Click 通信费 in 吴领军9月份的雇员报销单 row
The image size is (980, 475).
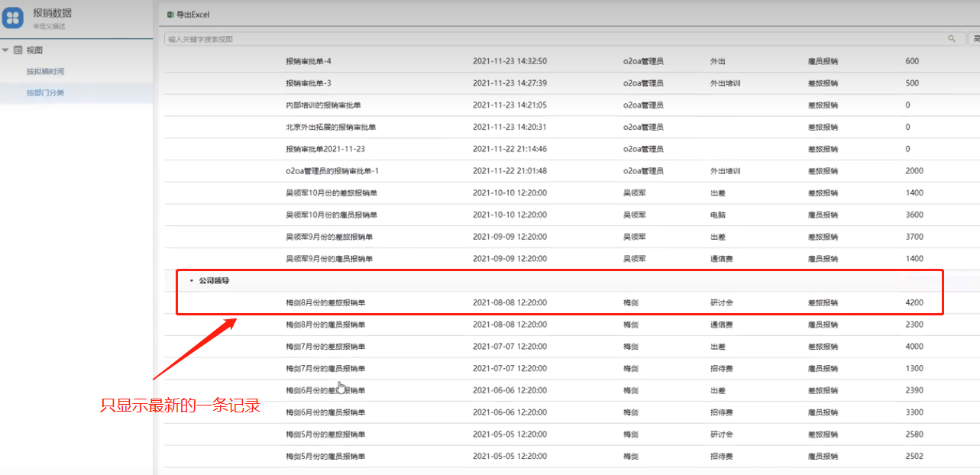(722, 259)
